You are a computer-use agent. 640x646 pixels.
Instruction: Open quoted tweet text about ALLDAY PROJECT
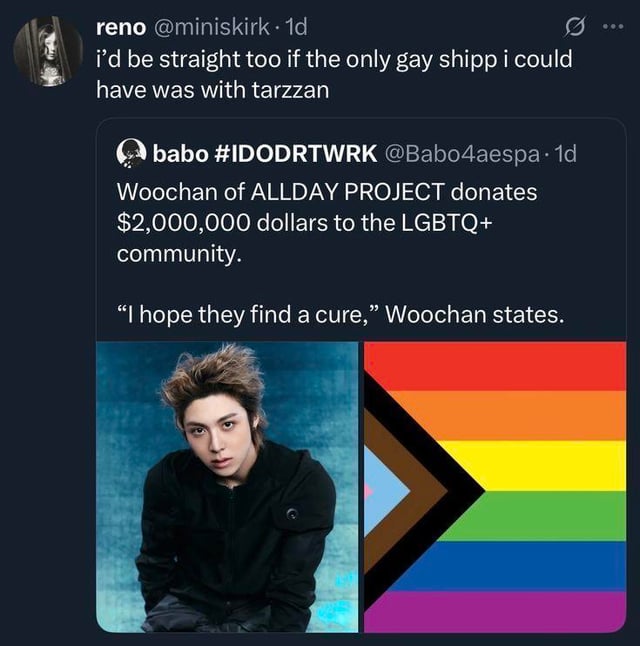pos(327,222)
